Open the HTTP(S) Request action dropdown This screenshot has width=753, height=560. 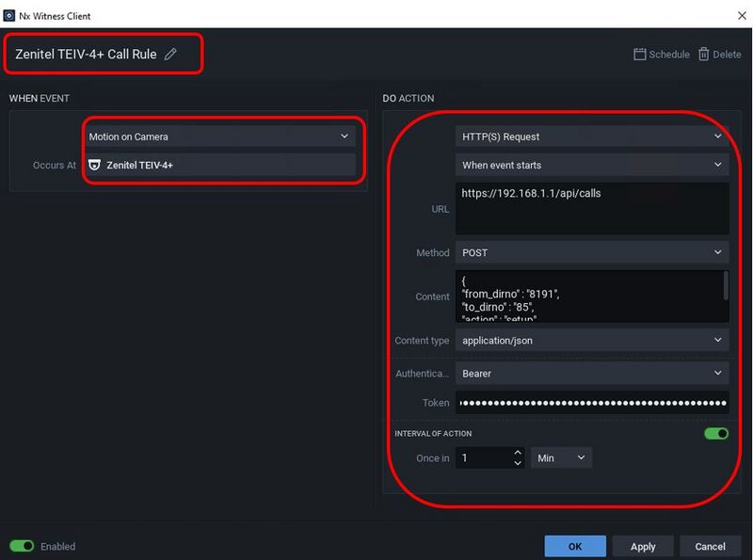[x=592, y=136]
